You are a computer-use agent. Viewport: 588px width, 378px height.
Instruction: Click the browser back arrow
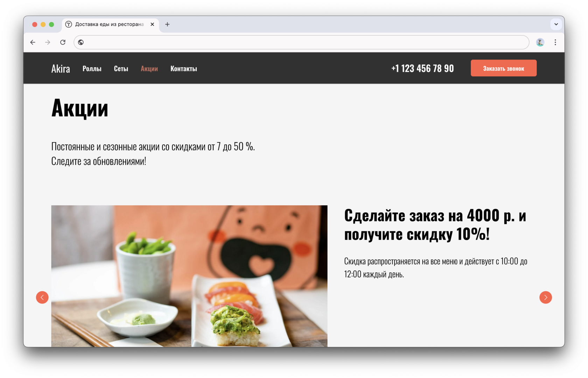pyautogui.click(x=33, y=42)
